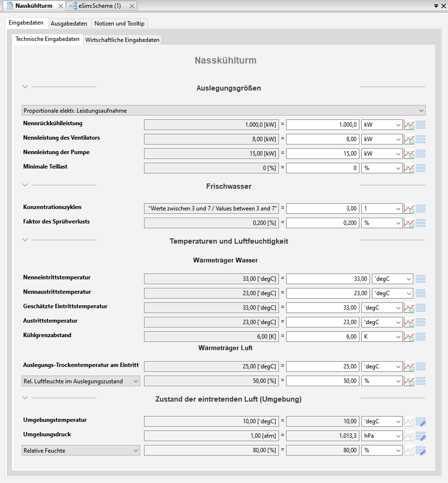Click chart icon in Geschätzte Eintrittstemperatur row
Viewport: 448px width, 483px height.
coord(409,308)
